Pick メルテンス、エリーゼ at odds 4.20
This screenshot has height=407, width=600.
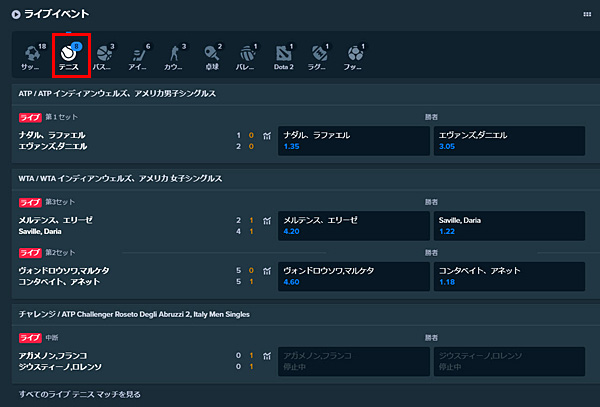pos(354,225)
